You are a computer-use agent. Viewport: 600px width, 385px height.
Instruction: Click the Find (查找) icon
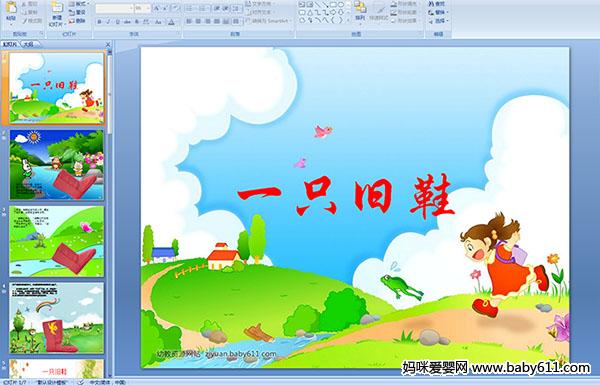[437, 4]
